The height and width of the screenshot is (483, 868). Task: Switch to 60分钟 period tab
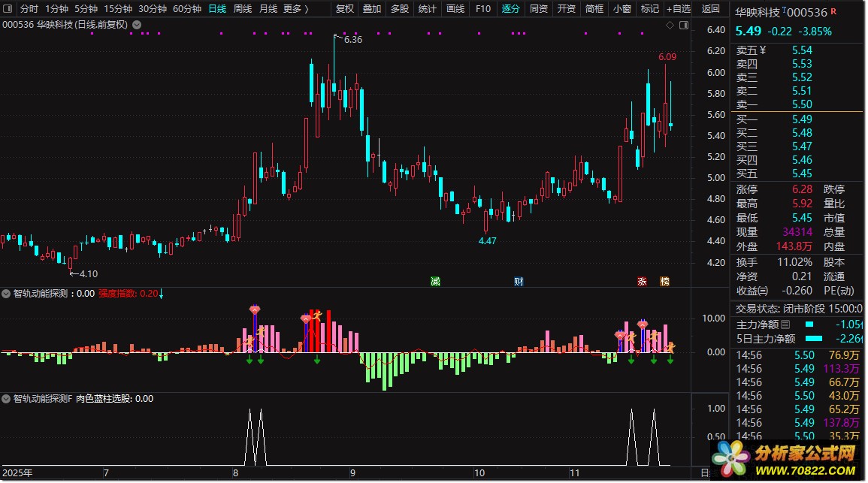coord(187,9)
